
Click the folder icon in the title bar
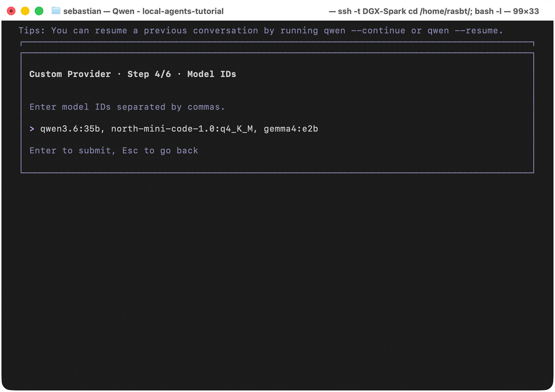56,11
